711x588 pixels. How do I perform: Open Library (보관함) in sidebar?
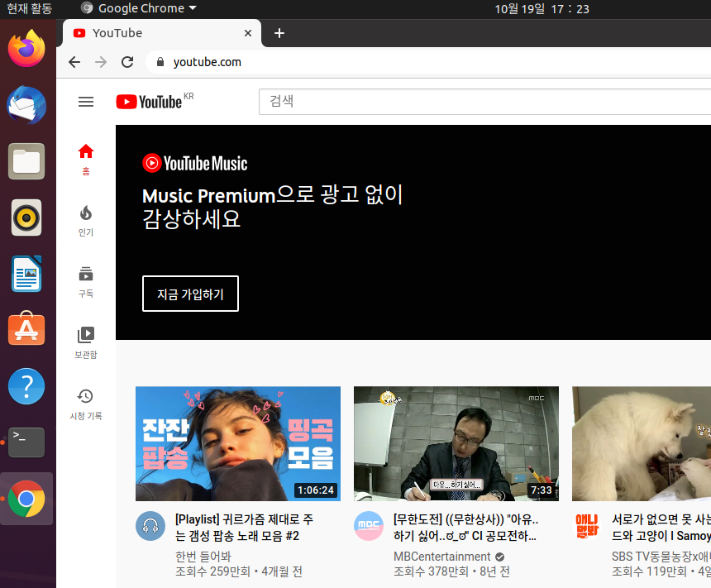[x=86, y=342]
